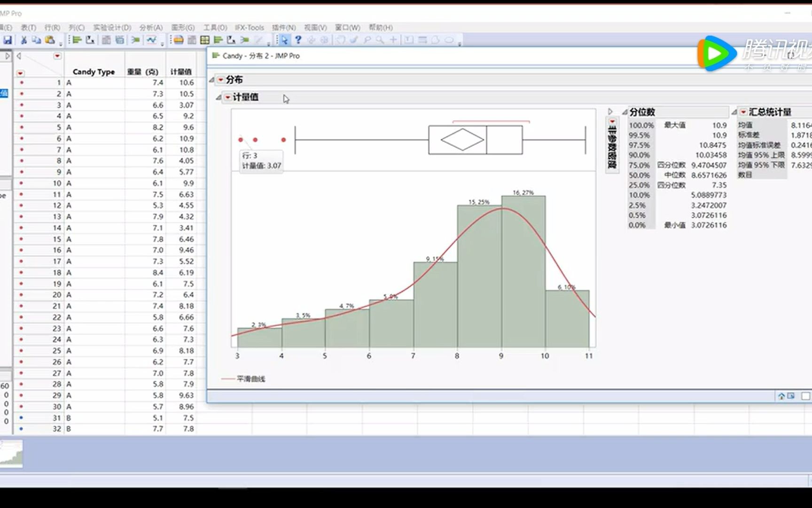Click the means diamond in box plot

462,140
